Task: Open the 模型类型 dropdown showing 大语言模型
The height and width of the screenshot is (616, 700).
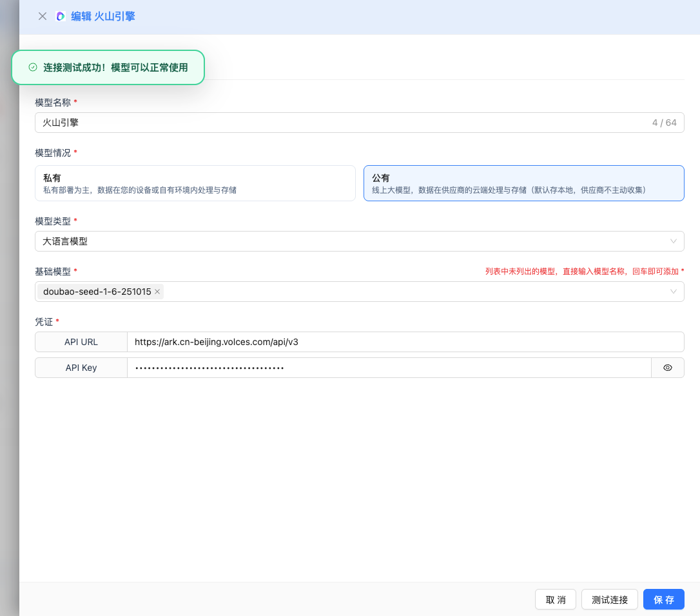Action: (x=359, y=241)
